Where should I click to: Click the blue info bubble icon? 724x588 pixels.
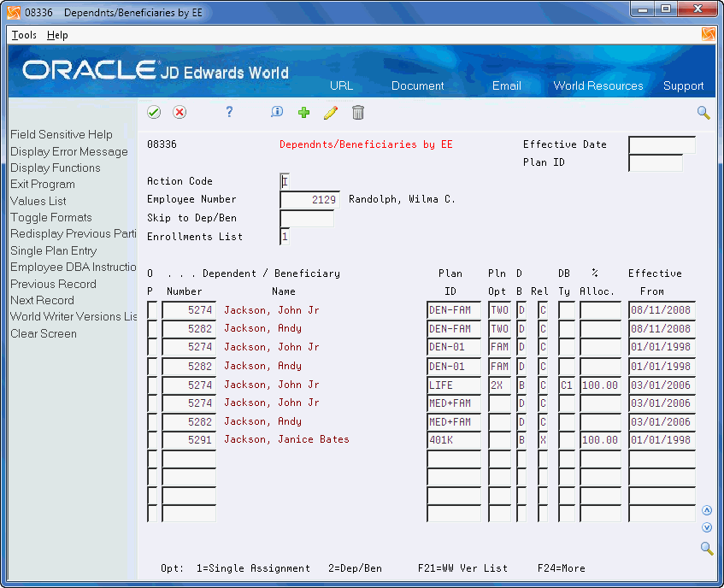[277, 112]
